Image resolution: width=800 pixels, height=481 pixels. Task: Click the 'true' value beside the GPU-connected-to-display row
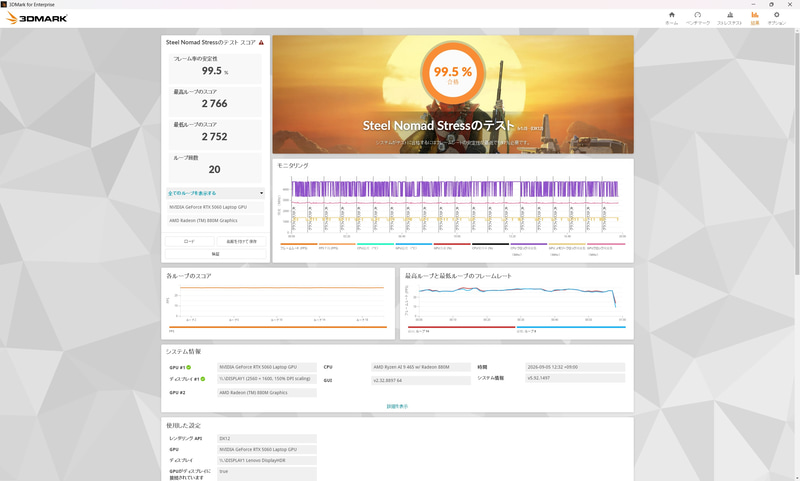pyautogui.click(x=267, y=474)
